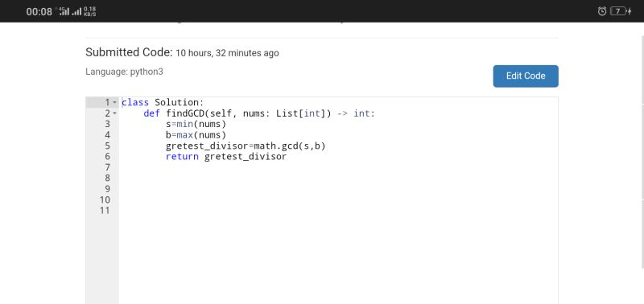Tap the network speed KB/S indicator
The image size is (644, 304).
[89, 11]
